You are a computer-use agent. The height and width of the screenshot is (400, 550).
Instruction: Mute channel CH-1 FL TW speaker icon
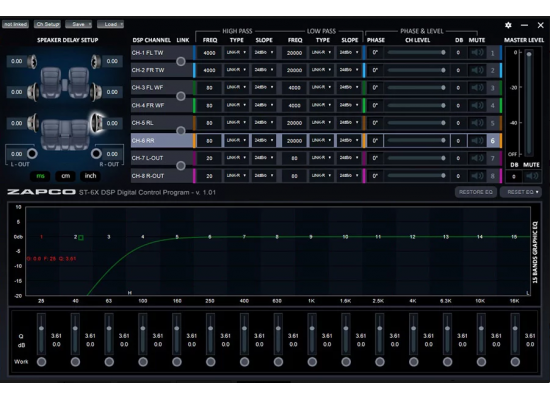pos(477,53)
